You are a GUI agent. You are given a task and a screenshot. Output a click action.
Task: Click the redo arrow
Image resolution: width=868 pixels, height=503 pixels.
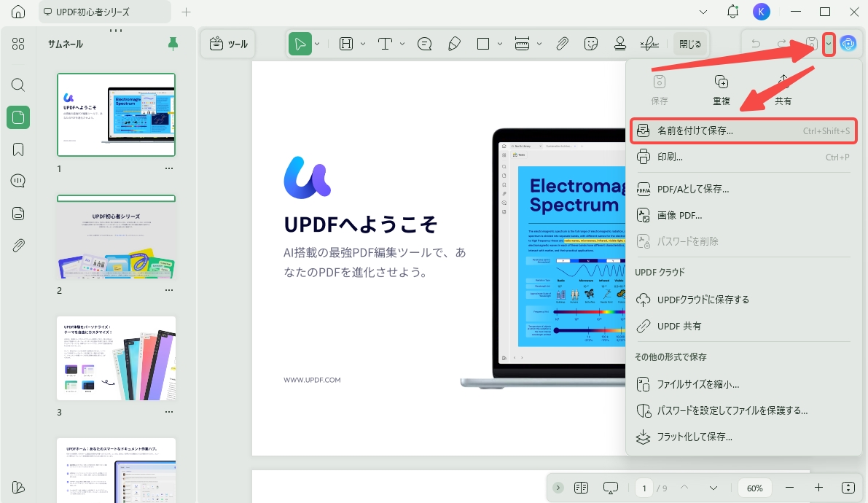coord(782,44)
